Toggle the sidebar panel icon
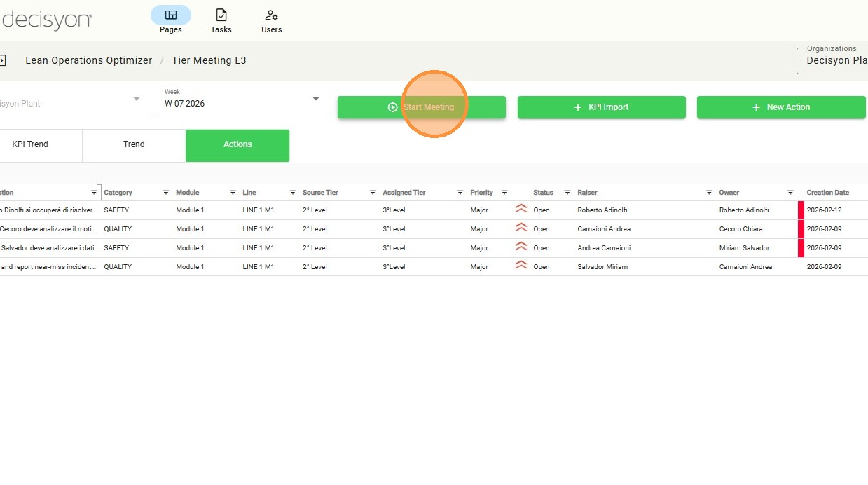 [x=3, y=60]
